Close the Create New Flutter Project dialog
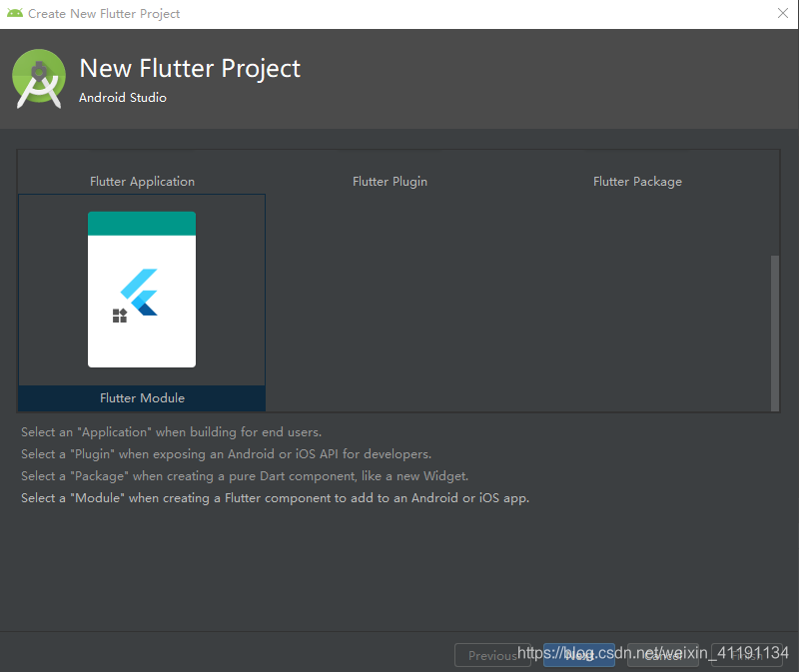This screenshot has height=672, width=799. click(783, 13)
